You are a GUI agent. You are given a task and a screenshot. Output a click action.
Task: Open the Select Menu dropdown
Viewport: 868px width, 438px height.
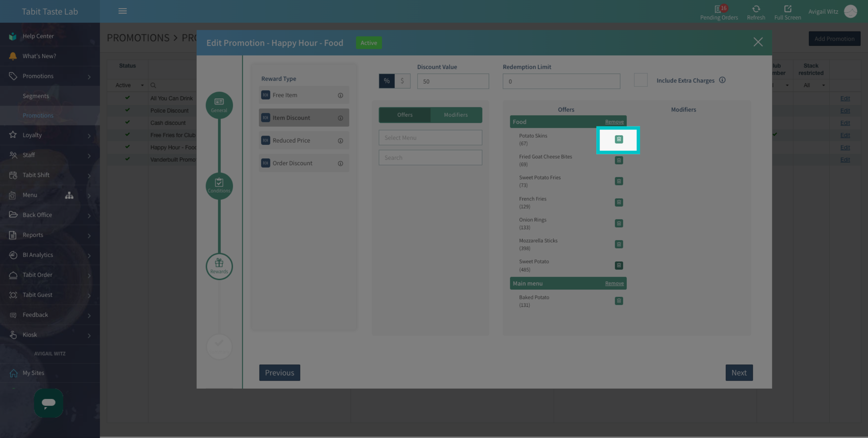pos(430,138)
